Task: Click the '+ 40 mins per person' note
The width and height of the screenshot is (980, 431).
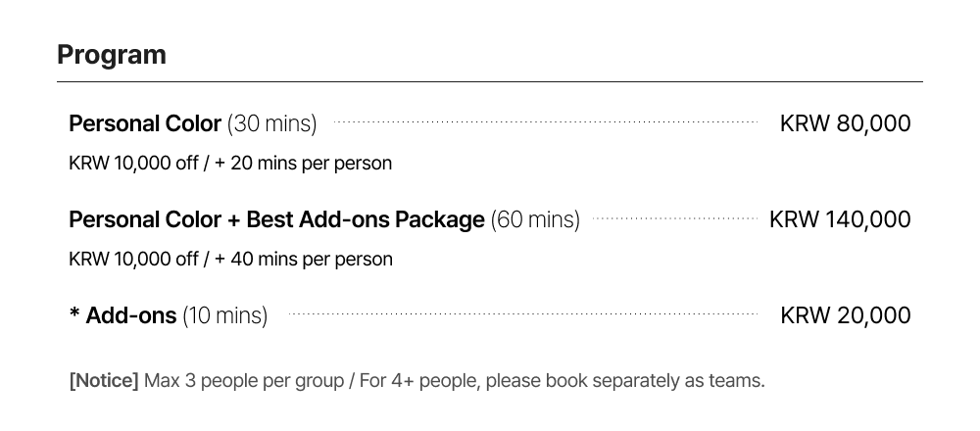Action: click(303, 260)
